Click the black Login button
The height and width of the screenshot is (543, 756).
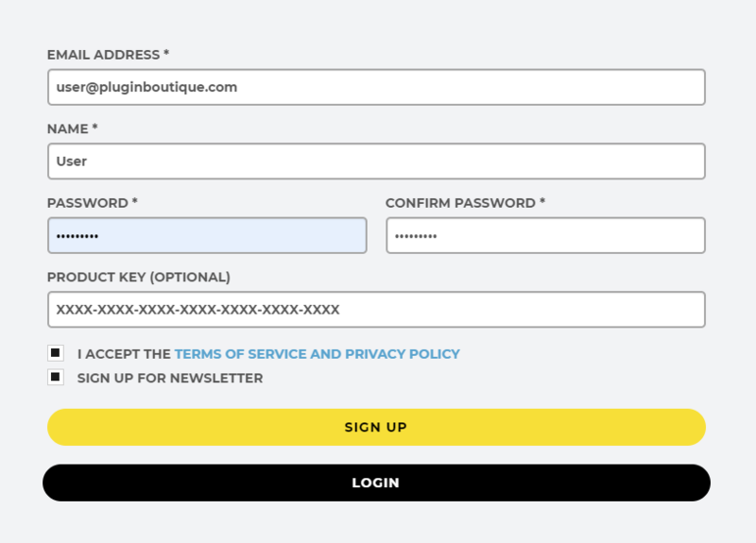(x=376, y=483)
